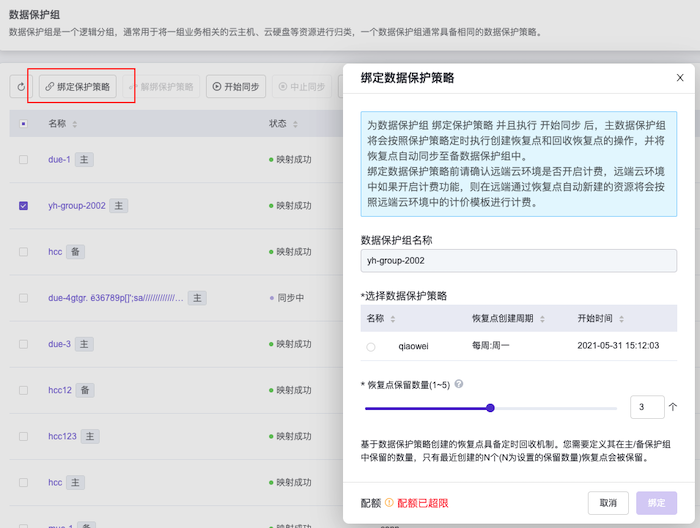
Task: Toggle the select-all checkbox in the table header
Action: coord(24,124)
